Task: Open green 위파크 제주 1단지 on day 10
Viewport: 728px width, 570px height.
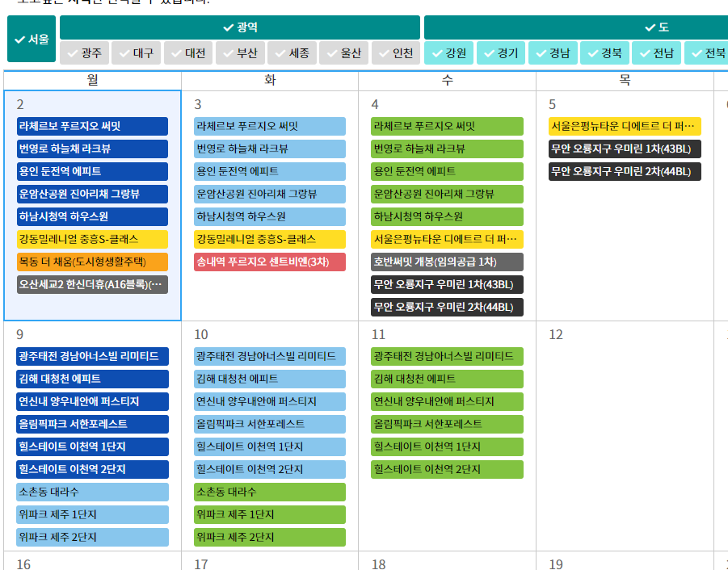Action: coord(270,515)
